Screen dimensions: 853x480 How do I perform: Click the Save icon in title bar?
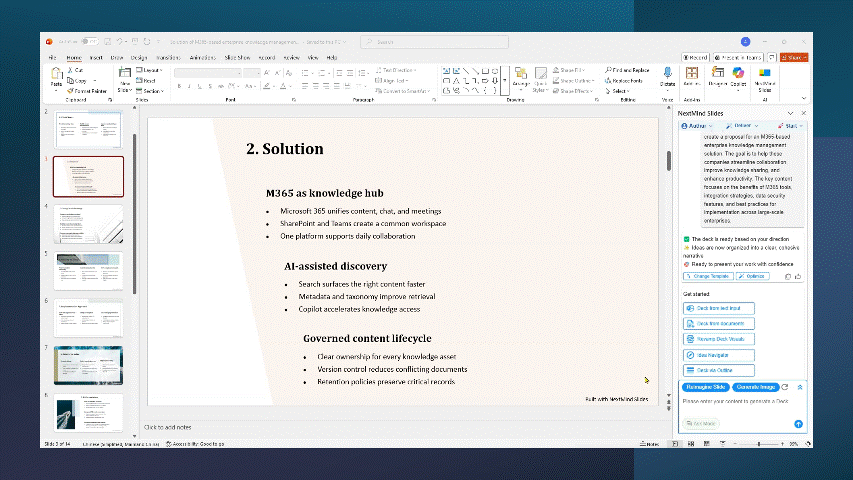(x=108, y=41)
